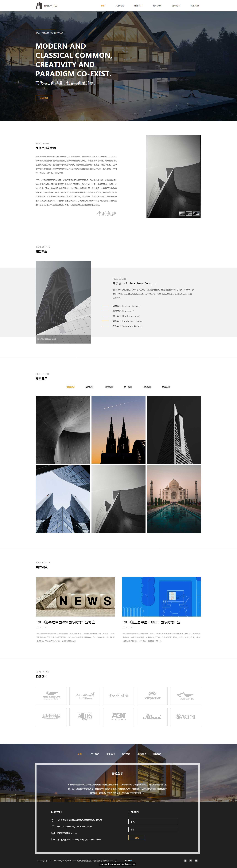The height and width of the screenshot is (868, 237).
Task: Select the AGN Group client logo
Action: (x=118, y=717)
